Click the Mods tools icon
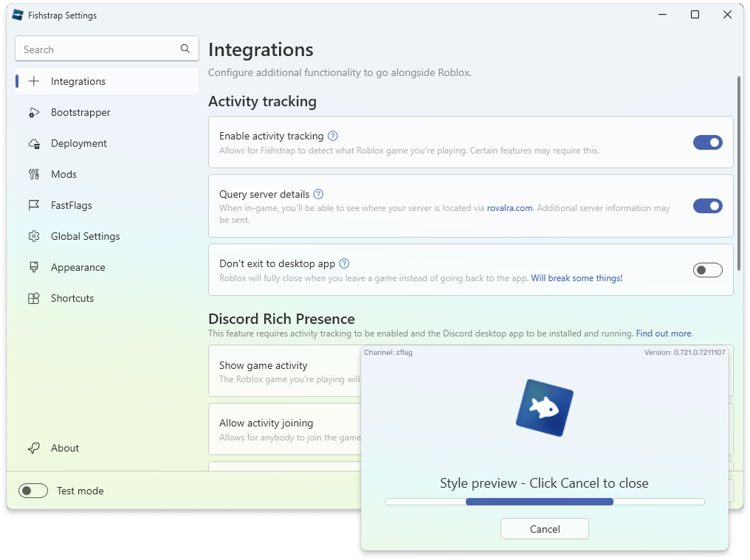The height and width of the screenshot is (560, 750). point(34,174)
